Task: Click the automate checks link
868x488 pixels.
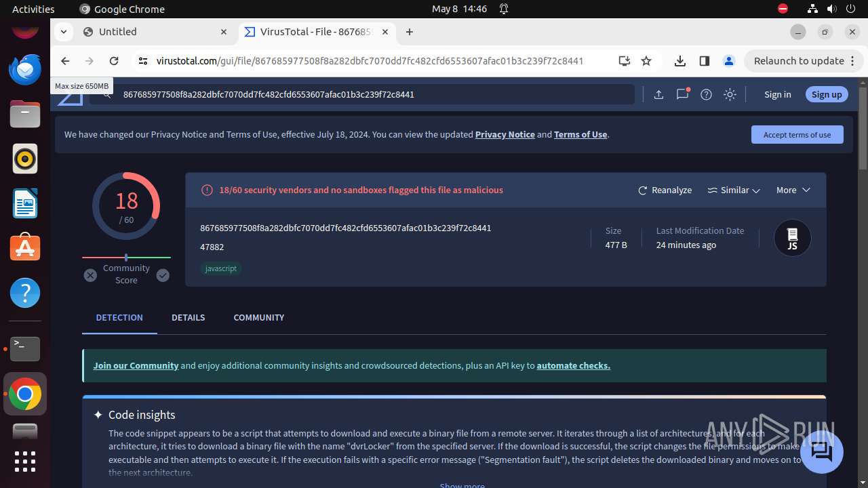Action: (574, 365)
